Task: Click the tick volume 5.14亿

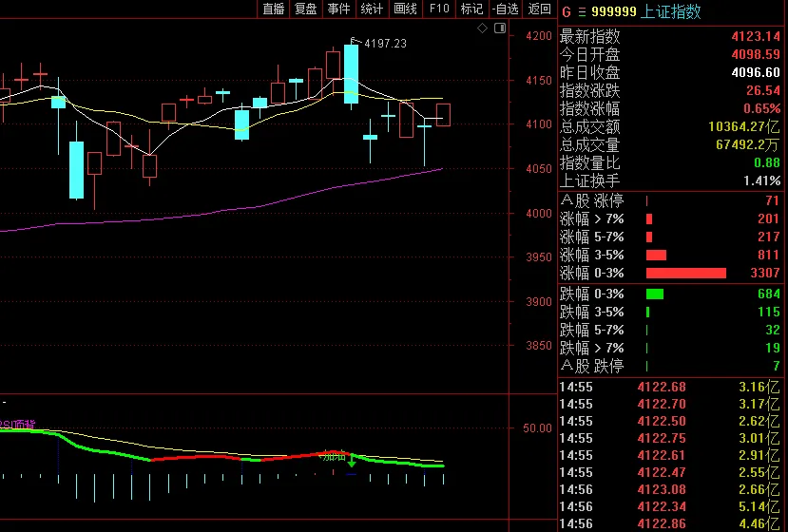Action: point(759,507)
